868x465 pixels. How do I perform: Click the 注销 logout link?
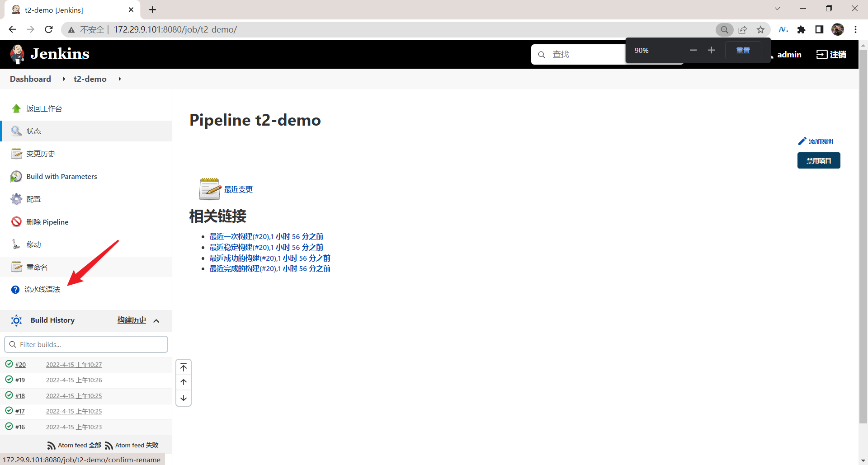click(831, 55)
